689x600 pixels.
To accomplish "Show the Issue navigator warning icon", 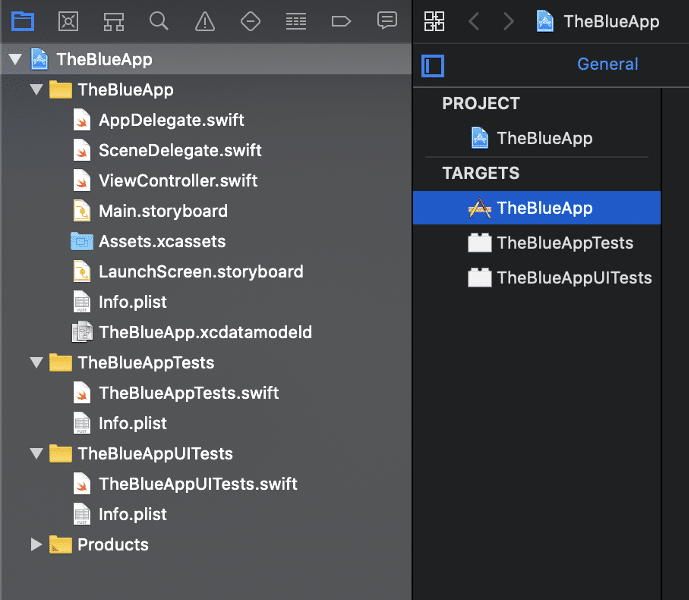I will pyautogui.click(x=205, y=21).
